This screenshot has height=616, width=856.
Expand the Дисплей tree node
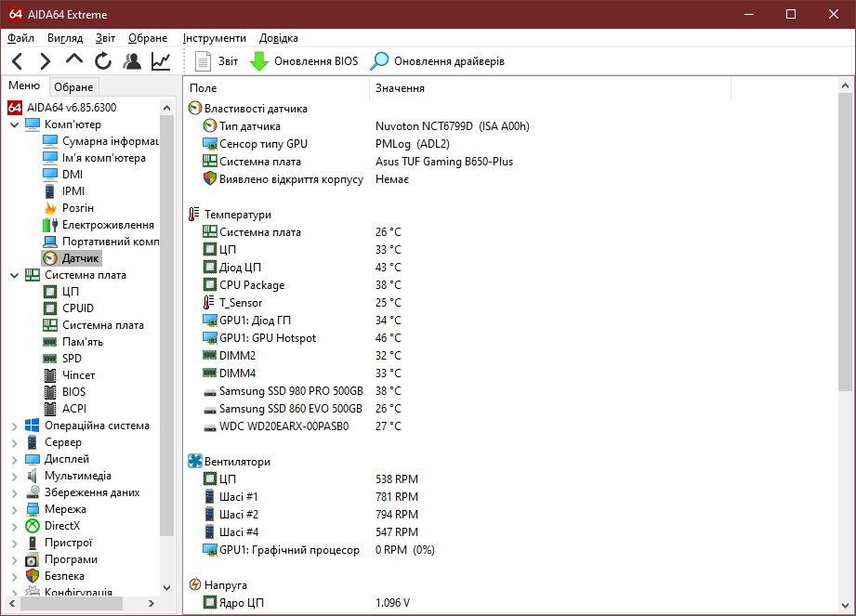(15, 459)
